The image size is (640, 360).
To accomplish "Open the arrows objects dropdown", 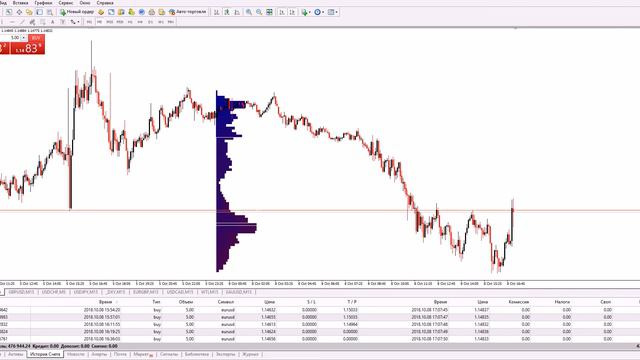I will (x=74, y=22).
